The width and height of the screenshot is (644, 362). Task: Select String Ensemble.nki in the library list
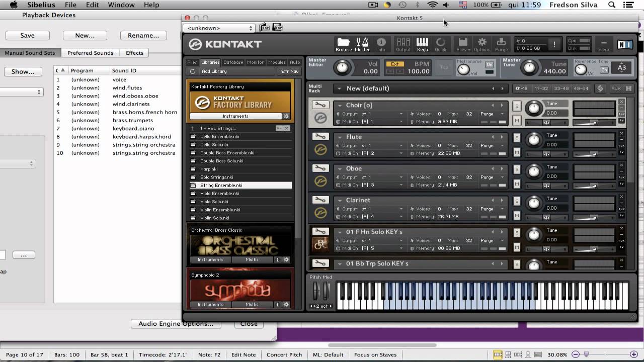(x=240, y=186)
